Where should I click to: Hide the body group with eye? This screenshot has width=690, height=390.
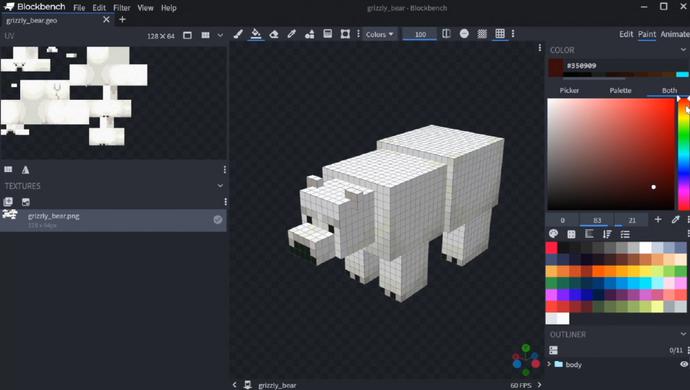684,364
